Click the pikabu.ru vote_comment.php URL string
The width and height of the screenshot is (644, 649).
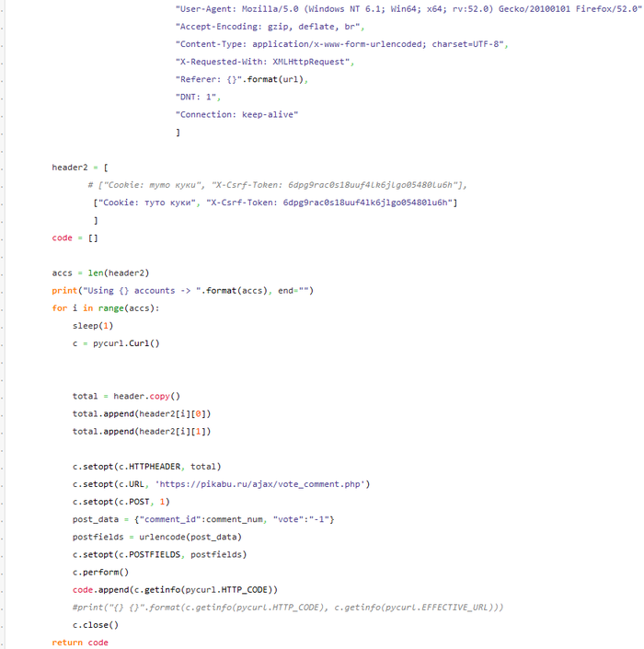click(263, 483)
